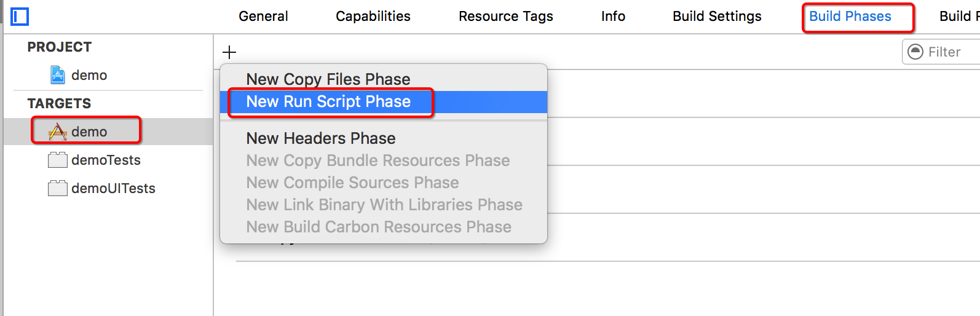Open the Build Settings tab
This screenshot has height=316, width=980.
click(717, 16)
